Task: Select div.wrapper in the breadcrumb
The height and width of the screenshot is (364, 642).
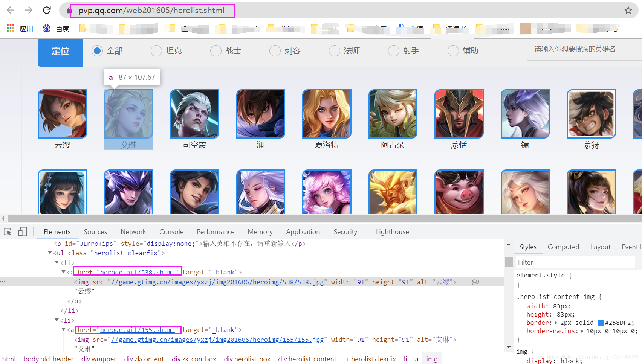Action: click(x=99, y=359)
